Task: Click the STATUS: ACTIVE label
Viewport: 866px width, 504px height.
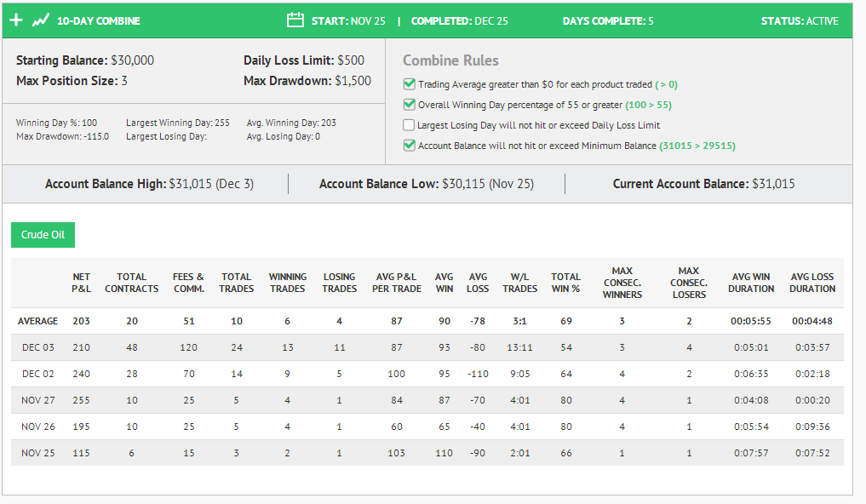Action: 800,21
